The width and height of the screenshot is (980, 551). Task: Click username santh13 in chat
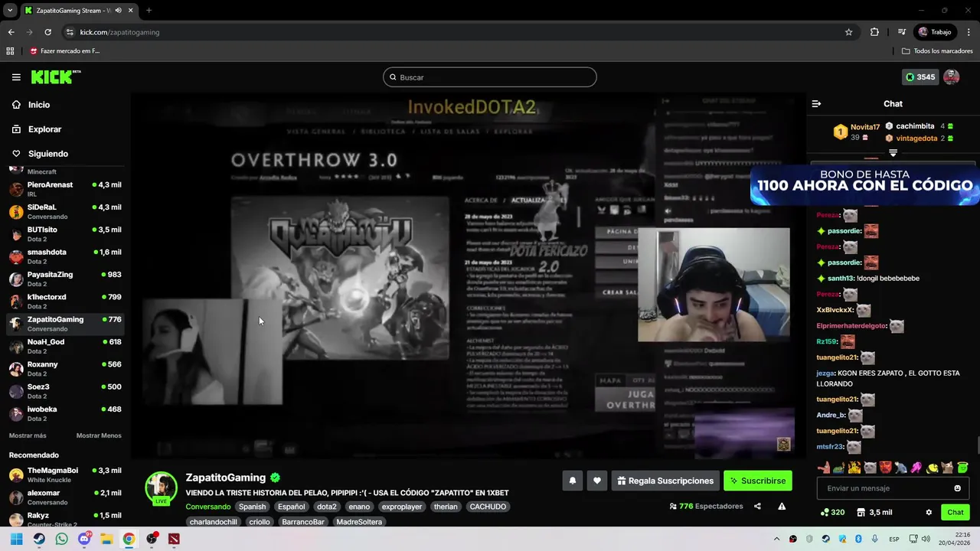click(841, 279)
